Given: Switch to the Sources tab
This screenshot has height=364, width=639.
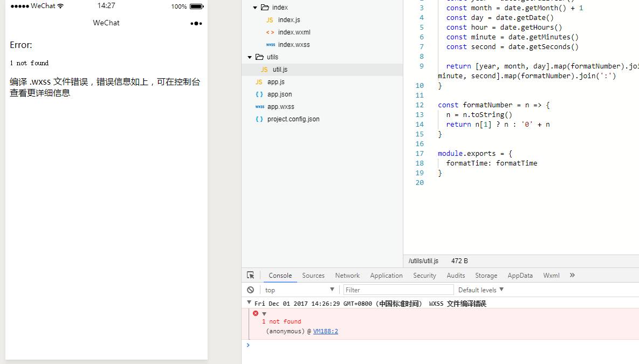Looking at the screenshot, I should (x=313, y=275).
